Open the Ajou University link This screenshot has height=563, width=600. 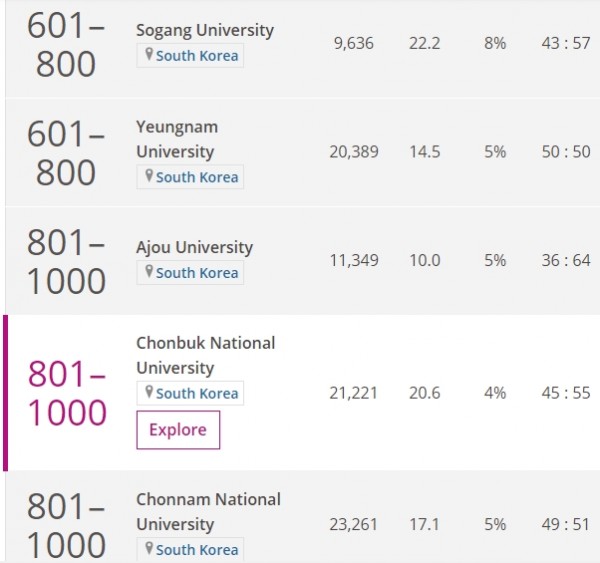coord(195,248)
